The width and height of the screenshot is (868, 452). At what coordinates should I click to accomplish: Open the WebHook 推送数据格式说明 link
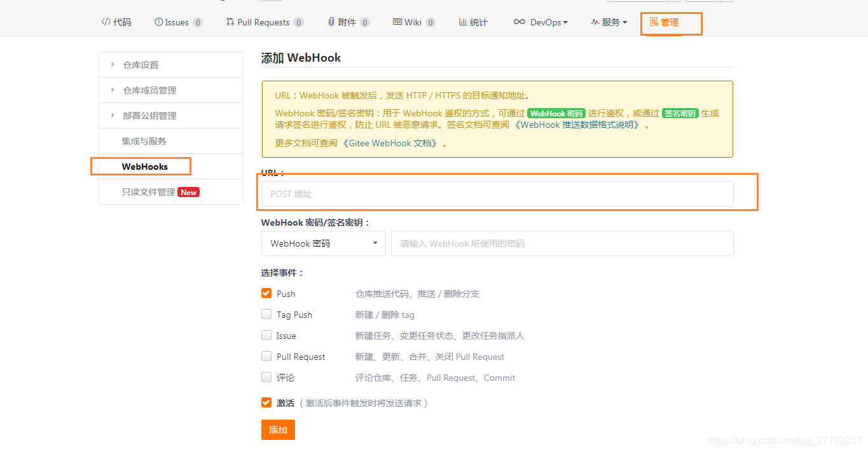(x=578, y=125)
